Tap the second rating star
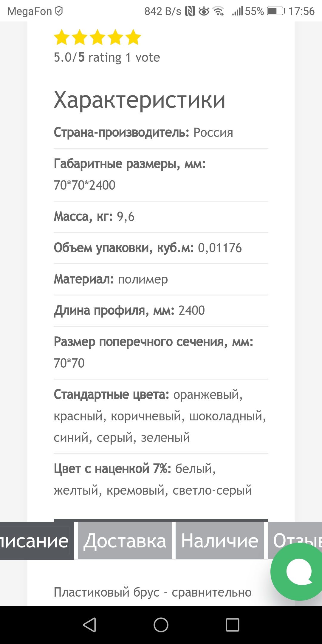 (80, 37)
